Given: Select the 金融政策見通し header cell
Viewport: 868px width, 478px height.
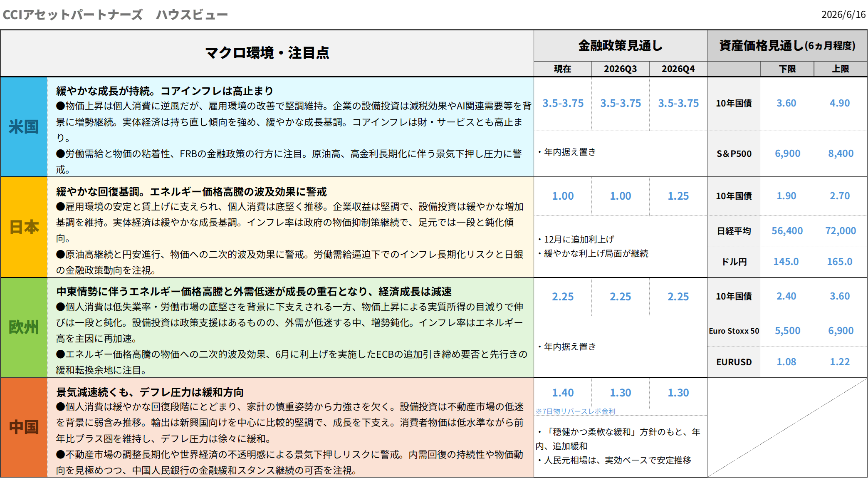Looking at the screenshot, I should click(x=620, y=46).
